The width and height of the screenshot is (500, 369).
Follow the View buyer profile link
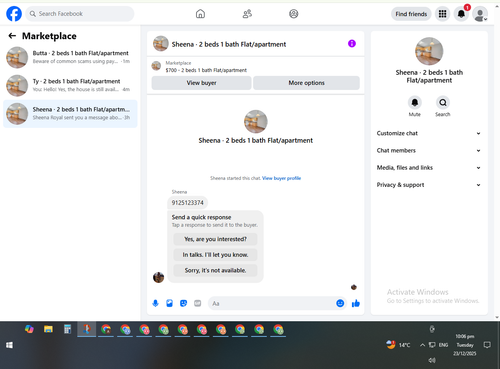(281, 178)
